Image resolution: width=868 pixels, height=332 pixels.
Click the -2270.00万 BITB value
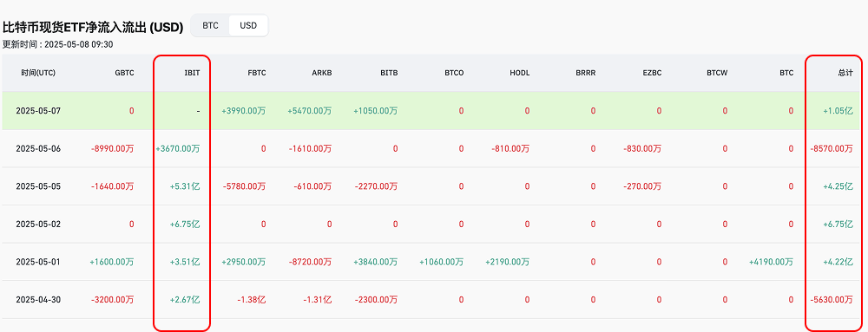(x=376, y=186)
